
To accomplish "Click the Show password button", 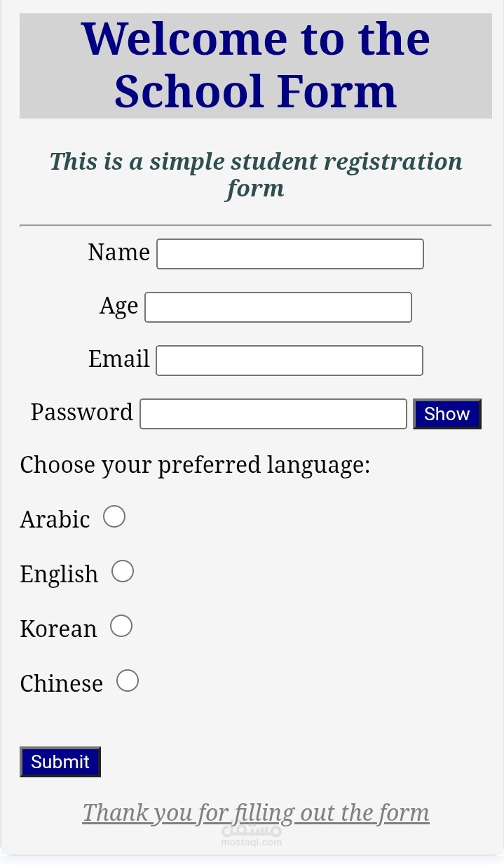I will (x=447, y=414).
